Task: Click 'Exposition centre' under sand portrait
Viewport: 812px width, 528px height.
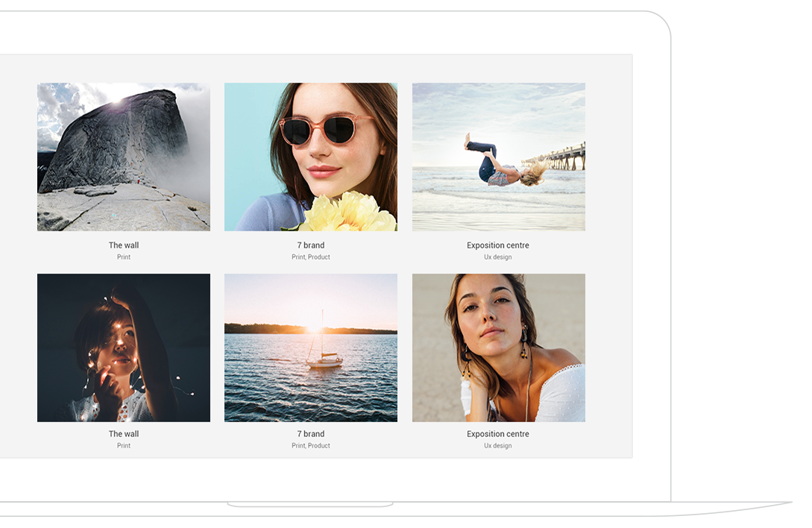Action: point(498,434)
